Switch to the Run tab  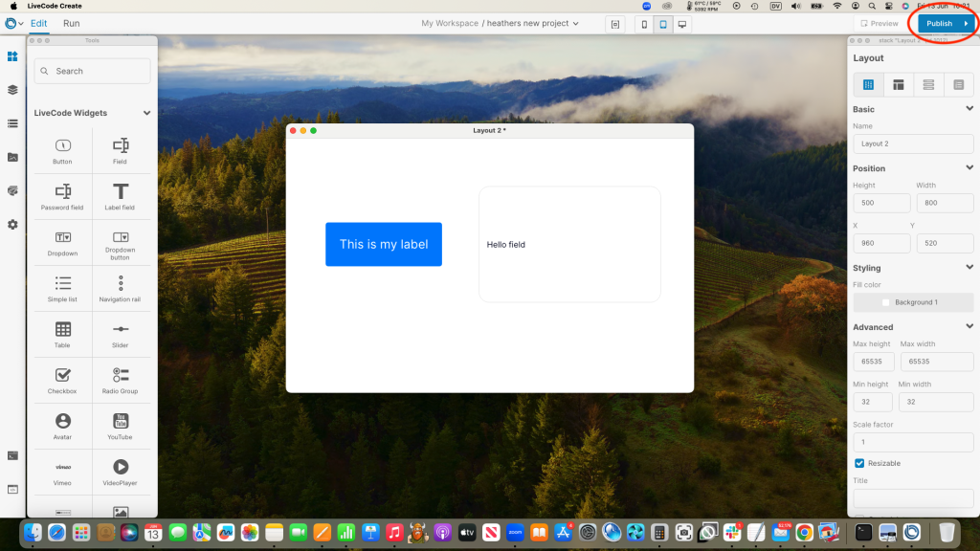click(x=71, y=23)
